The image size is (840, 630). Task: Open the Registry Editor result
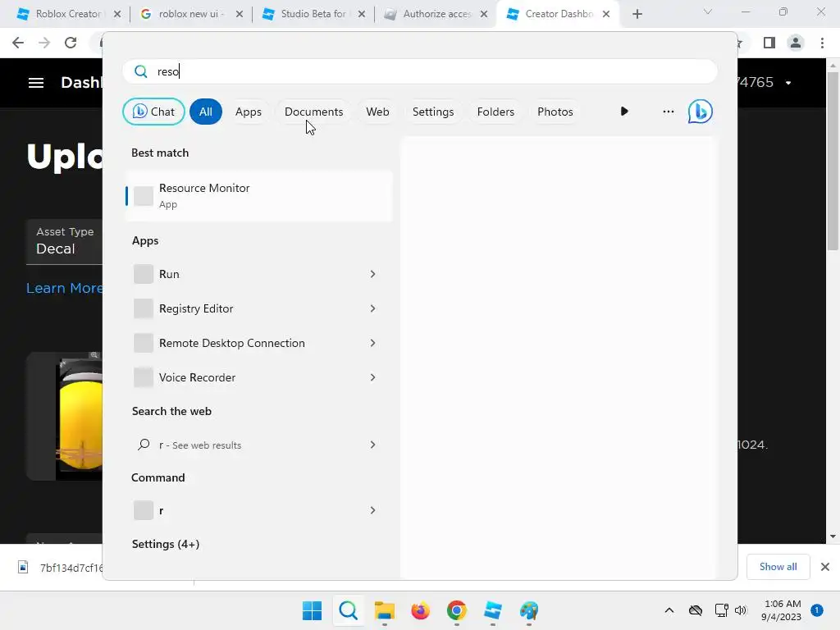point(259,308)
